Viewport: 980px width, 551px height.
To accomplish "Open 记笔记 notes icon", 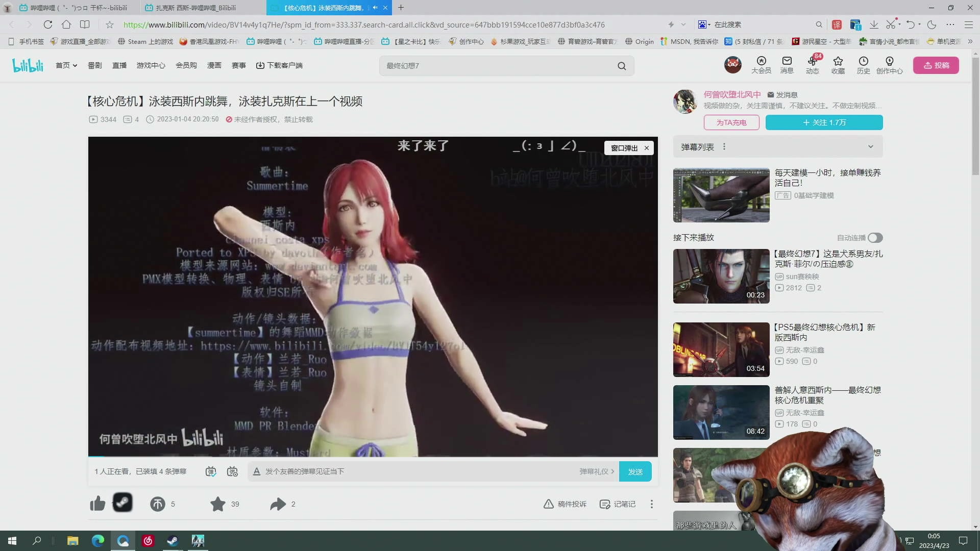I will 618,504.
